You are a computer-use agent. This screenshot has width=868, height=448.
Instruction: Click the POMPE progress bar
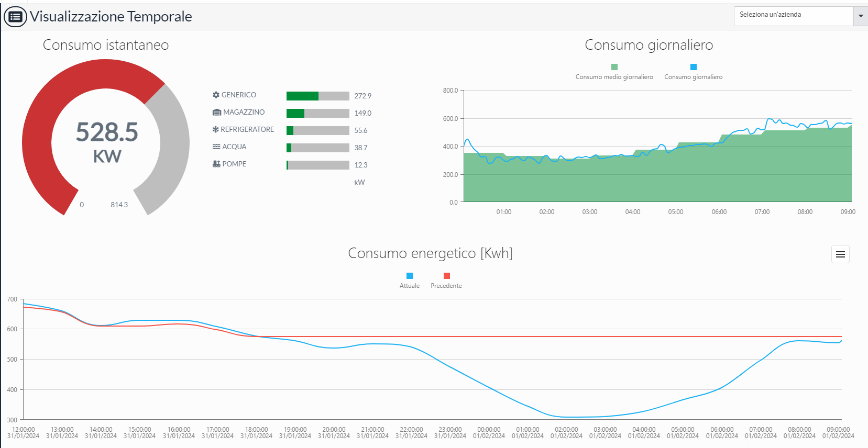pyautogui.click(x=318, y=165)
